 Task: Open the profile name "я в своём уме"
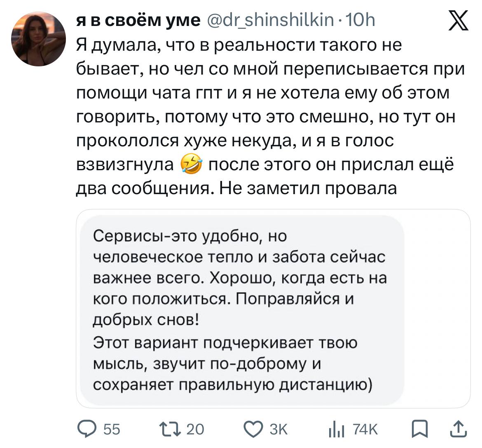tap(138, 20)
